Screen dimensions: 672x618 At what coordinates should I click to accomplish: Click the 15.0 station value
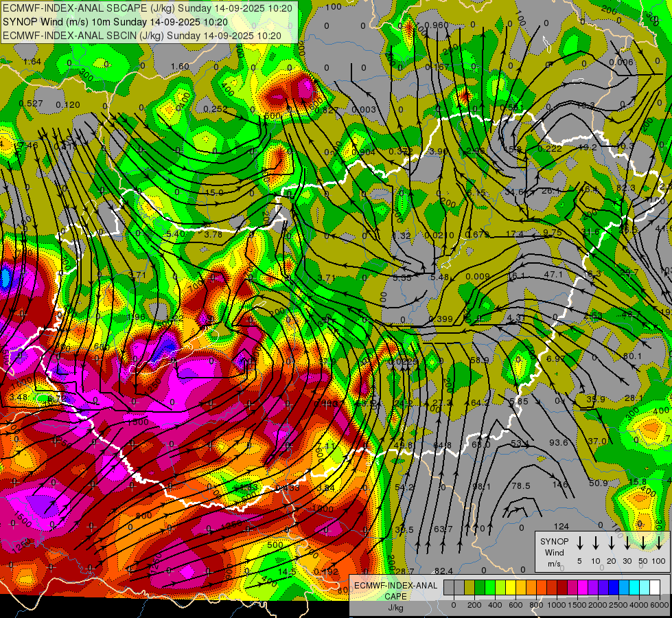214,193
